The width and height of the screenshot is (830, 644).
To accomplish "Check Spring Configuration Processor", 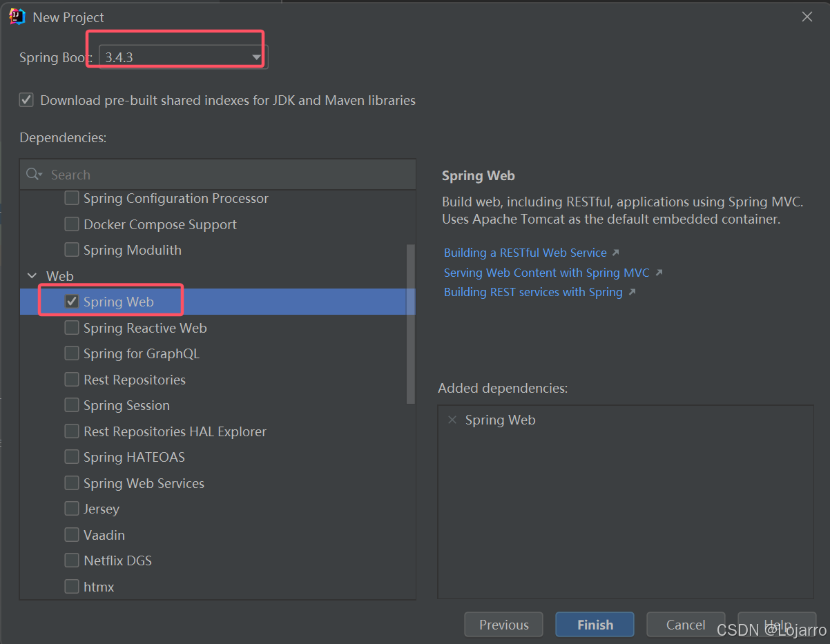I will coord(71,198).
